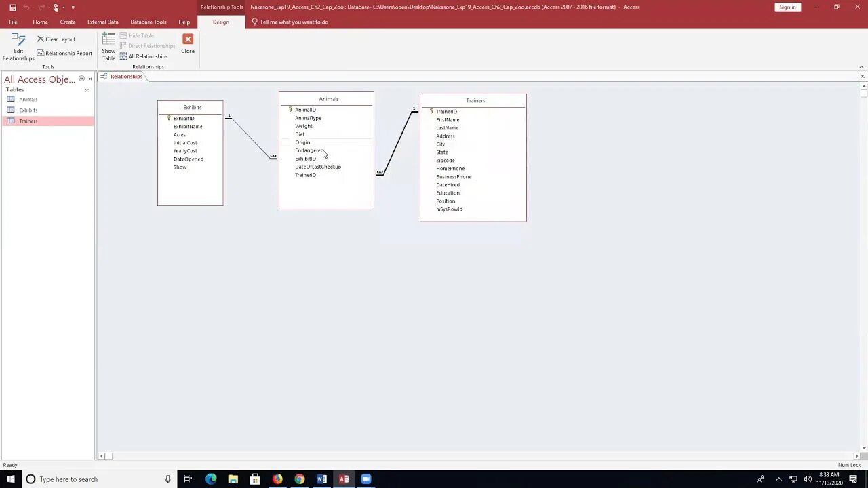Click the horizontal scrollbar right arrow
The height and width of the screenshot is (488, 868).
856,456
